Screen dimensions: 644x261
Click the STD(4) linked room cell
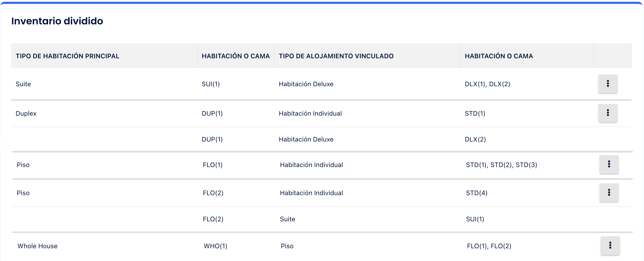coord(476,193)
